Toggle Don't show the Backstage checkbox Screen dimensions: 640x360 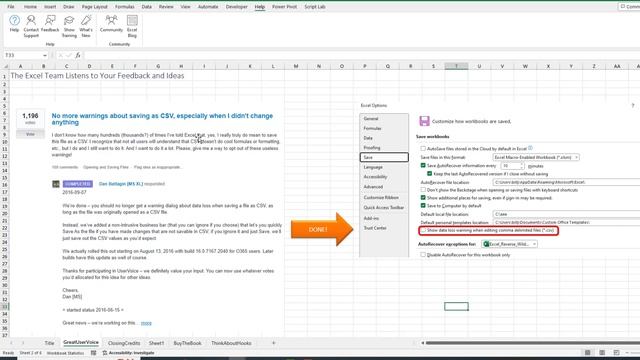(423, 190)
